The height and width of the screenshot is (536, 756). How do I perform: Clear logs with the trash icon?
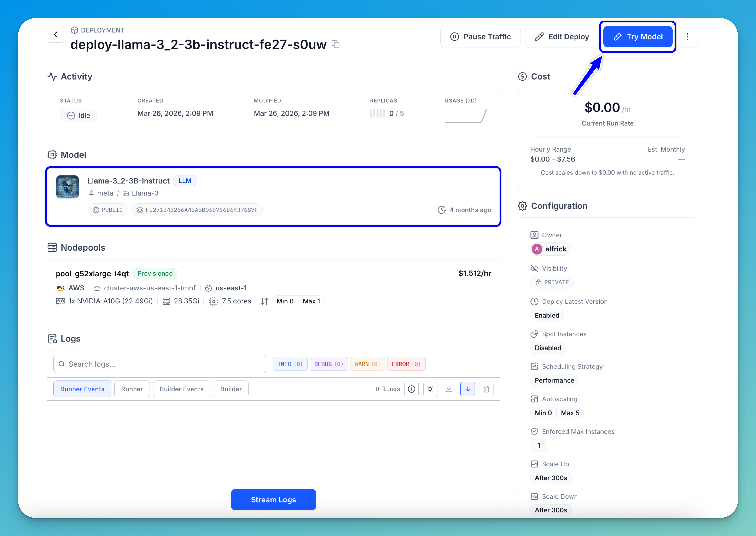pos(486,389)
